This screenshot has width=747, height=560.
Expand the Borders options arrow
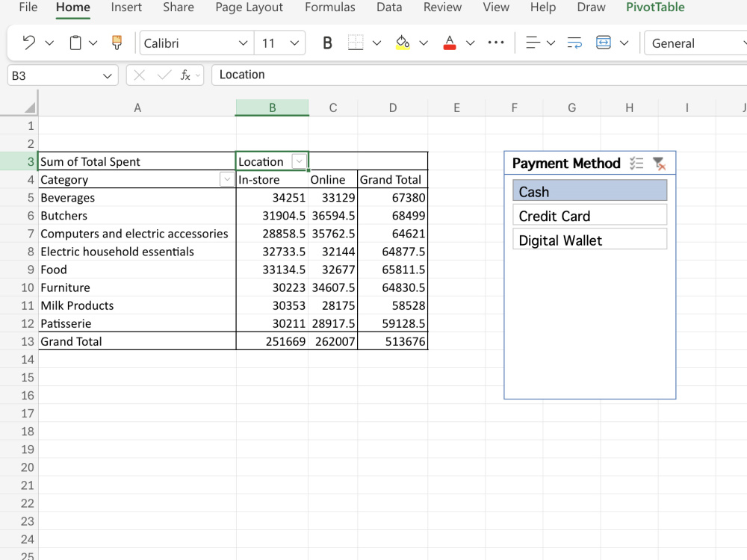pyautogui.click(x=376, y=43)
